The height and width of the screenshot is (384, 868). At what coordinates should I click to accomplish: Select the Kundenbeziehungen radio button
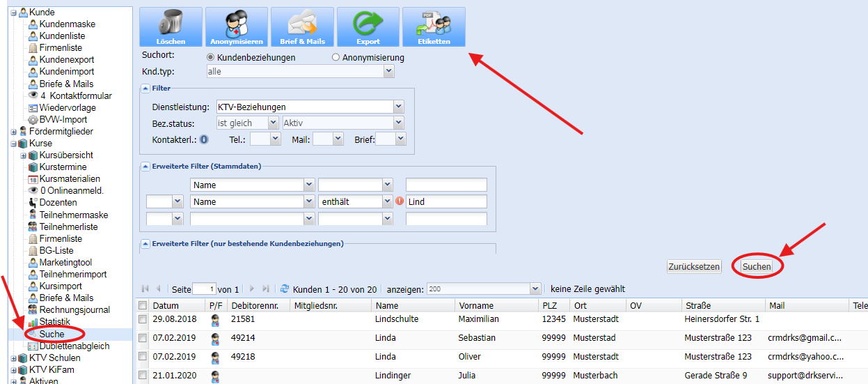point(210,57)
